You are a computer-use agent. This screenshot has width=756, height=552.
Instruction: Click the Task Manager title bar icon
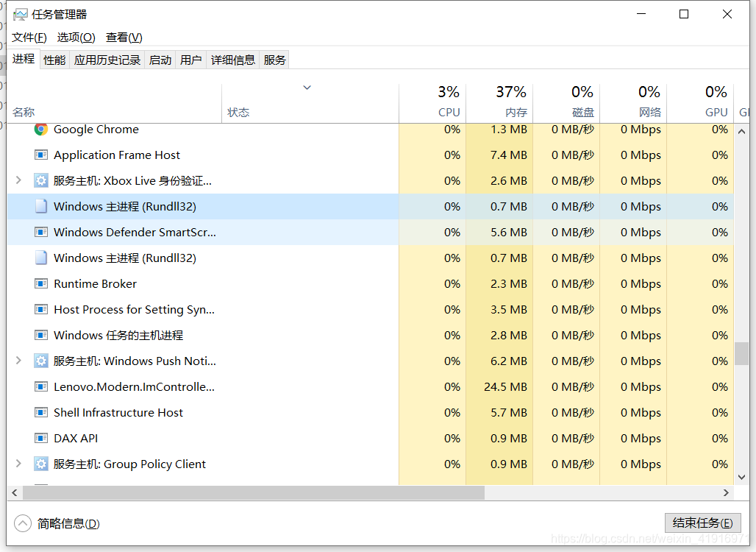[x=21, y=15]
